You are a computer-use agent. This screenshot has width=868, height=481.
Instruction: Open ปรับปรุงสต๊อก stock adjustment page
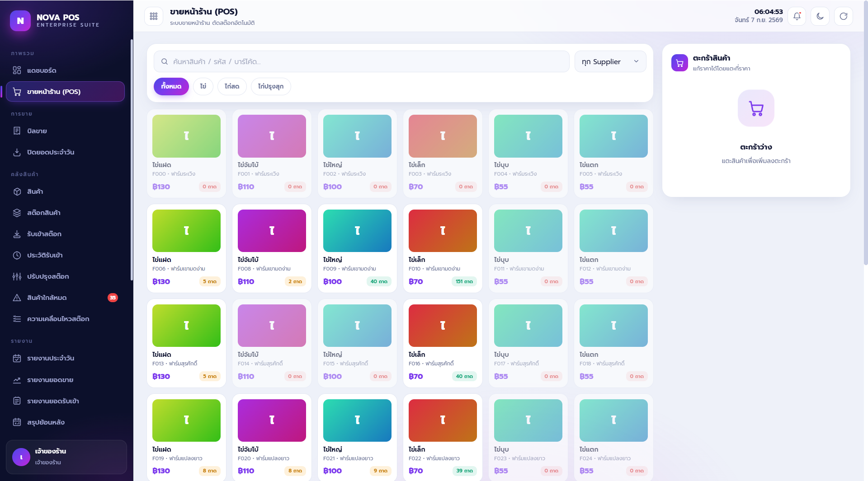coord(65,276)
